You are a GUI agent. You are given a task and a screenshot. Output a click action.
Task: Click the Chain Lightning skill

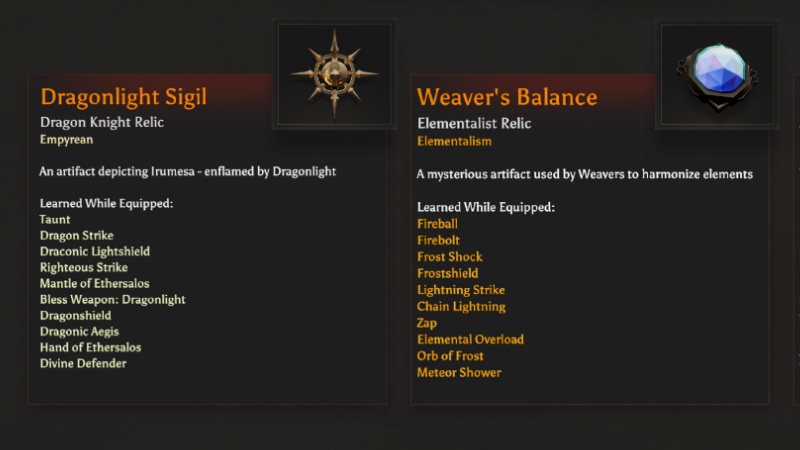point(461,306)
